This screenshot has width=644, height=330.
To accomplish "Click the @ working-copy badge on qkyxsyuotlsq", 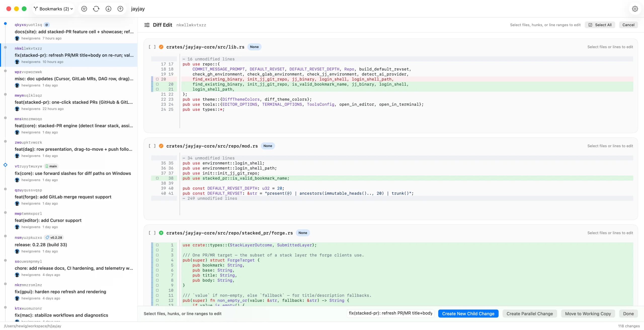I will click(x=47, y=25).
